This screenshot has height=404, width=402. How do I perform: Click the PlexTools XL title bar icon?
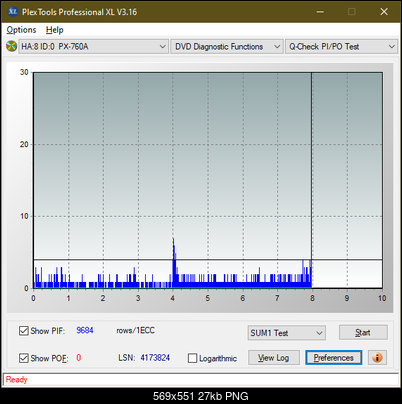click(13, 12)
